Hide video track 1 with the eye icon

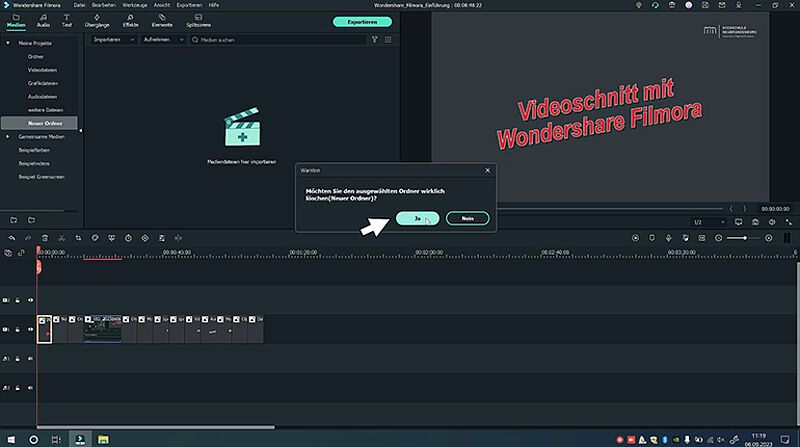[31, 329]
